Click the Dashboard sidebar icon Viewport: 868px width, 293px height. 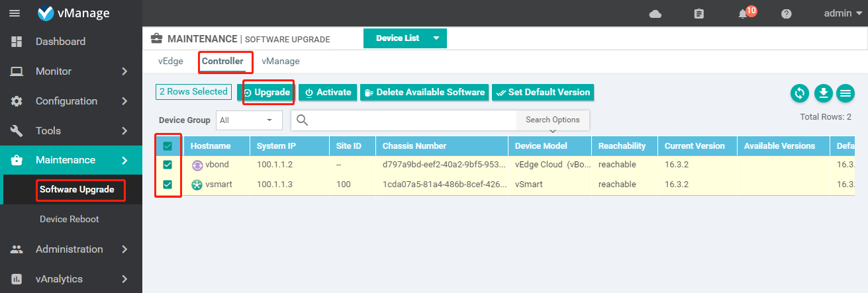[x=17, y=42]
